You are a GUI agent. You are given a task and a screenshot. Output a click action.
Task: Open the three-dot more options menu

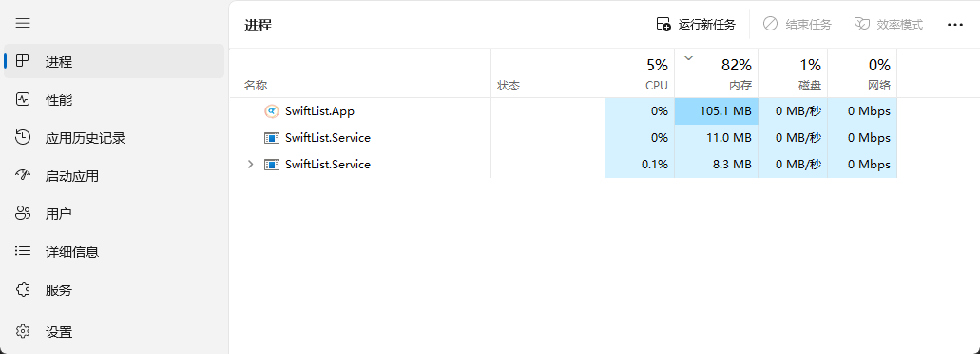[x=954, y=25]
